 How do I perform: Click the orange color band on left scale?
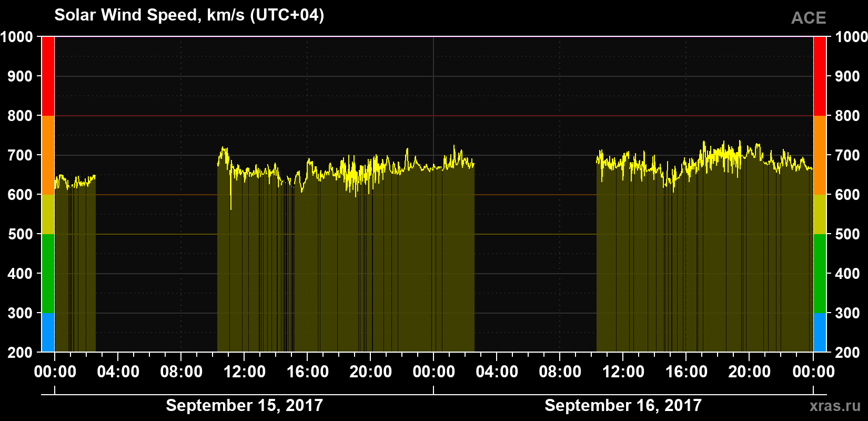tap(48, 155)
